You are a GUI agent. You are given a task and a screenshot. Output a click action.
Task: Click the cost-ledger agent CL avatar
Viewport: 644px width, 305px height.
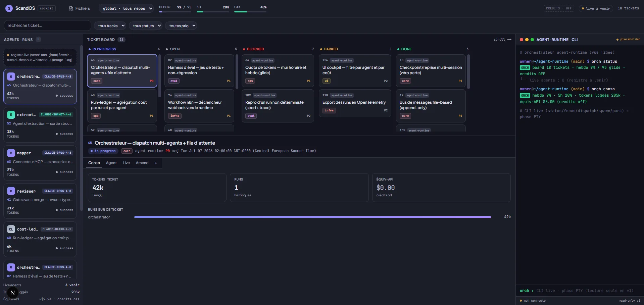[11, 230]
